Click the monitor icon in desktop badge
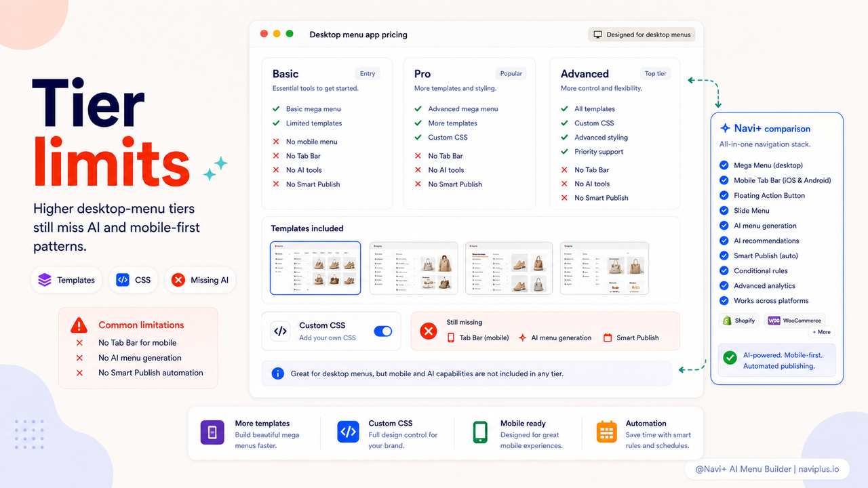868x488 pixels. point(598,35)
